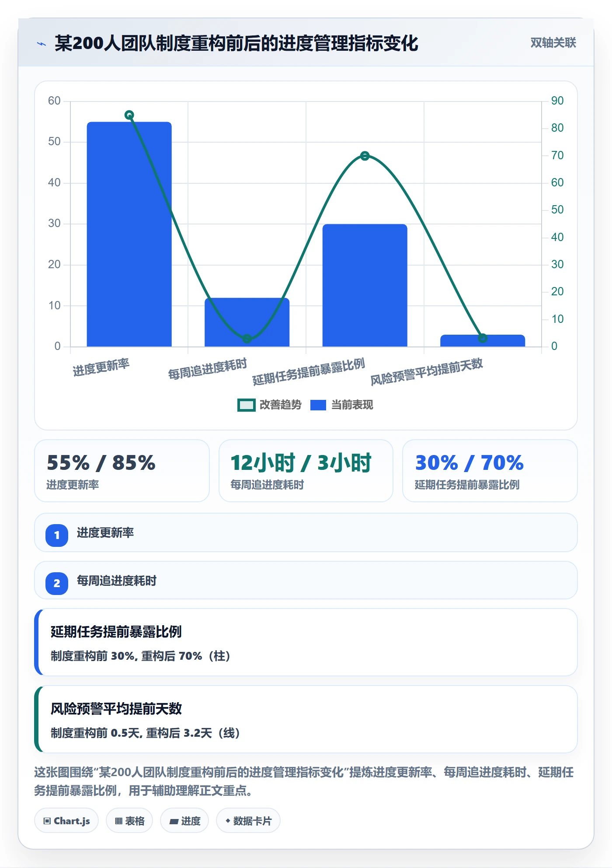Viewport: 612px width, 868px height.
Task: Click the 进度更新率 blue bar in chart
Action: [x=129, y=234]
